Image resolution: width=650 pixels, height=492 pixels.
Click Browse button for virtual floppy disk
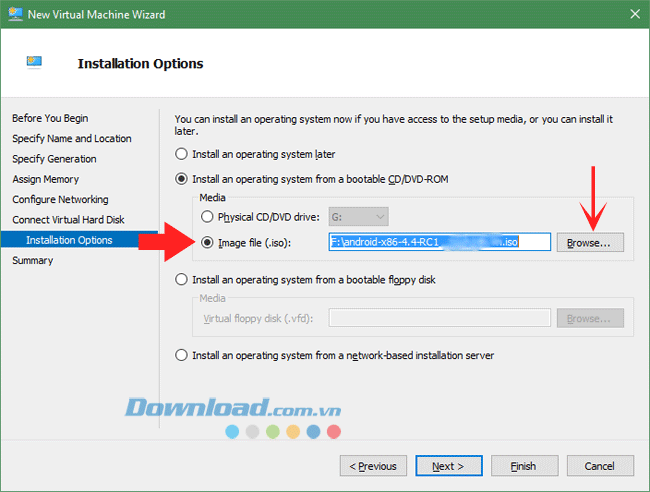point(590,318)
